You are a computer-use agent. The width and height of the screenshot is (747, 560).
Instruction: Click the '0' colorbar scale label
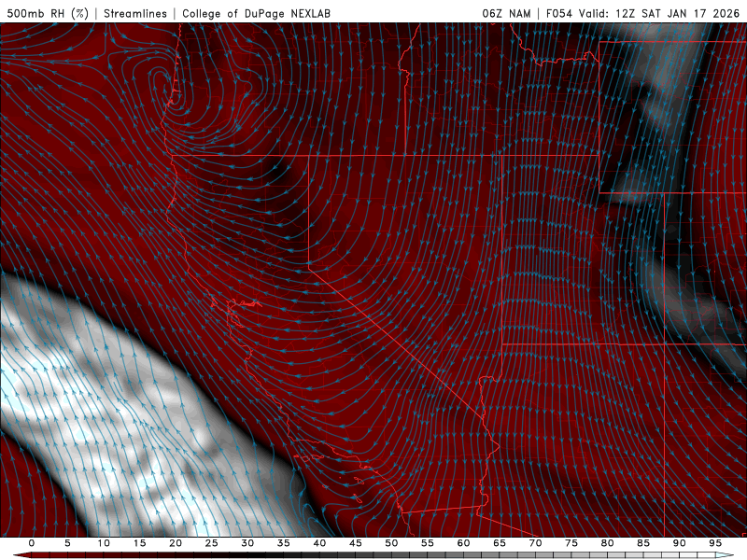tap(32, 543)
